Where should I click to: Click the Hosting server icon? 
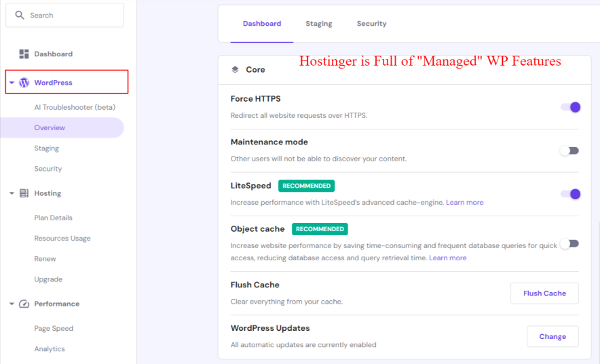[x=24, y=193]
